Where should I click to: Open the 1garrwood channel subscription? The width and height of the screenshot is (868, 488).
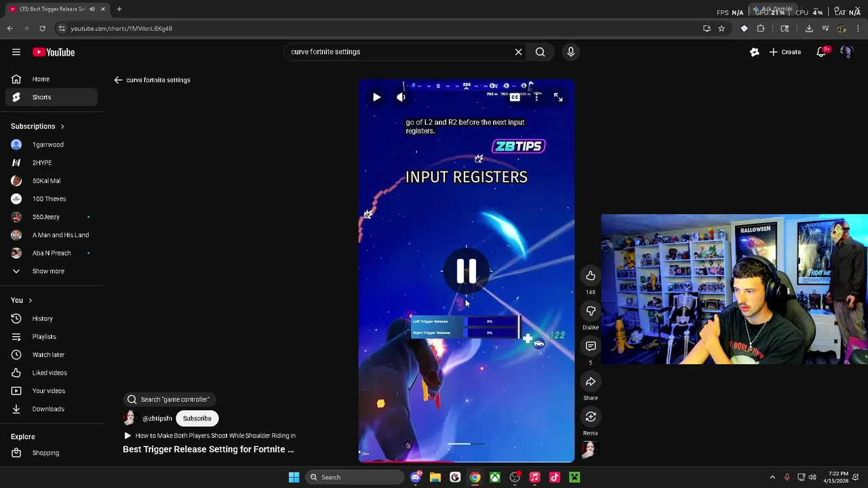(x=52, y=144)
